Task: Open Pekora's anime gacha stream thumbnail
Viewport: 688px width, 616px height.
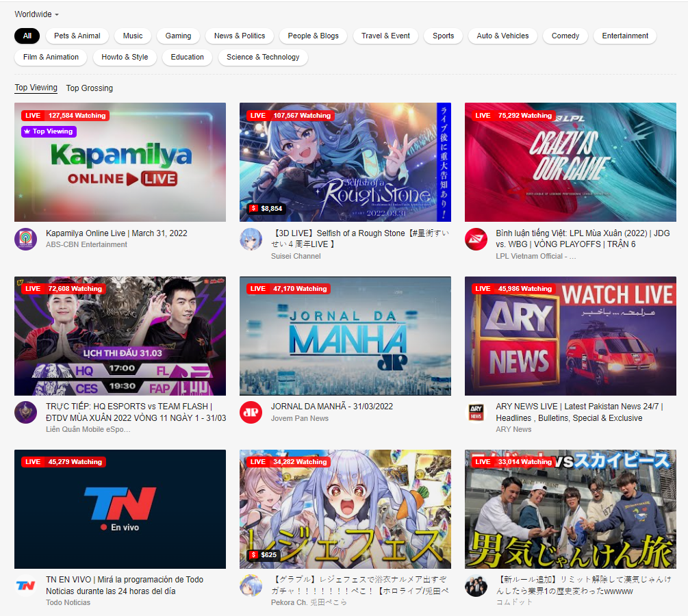Action: pyautogui.click(x=345, y=509)
